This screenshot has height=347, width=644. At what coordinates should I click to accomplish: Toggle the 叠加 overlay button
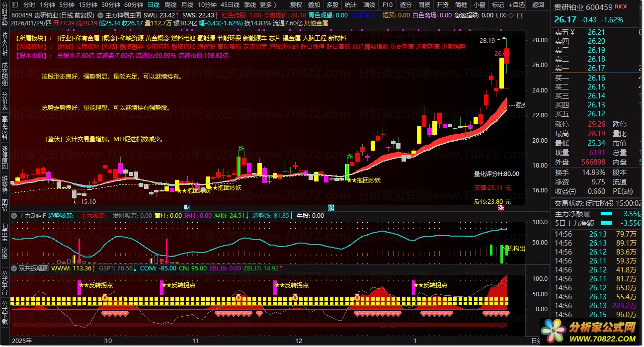pyautogui.click(x=314, y=4)
